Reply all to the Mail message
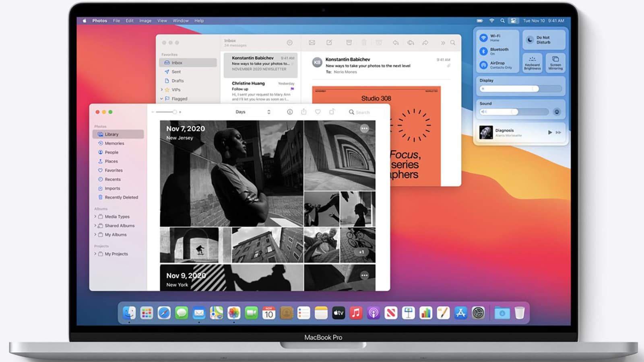 click(411, 43)
